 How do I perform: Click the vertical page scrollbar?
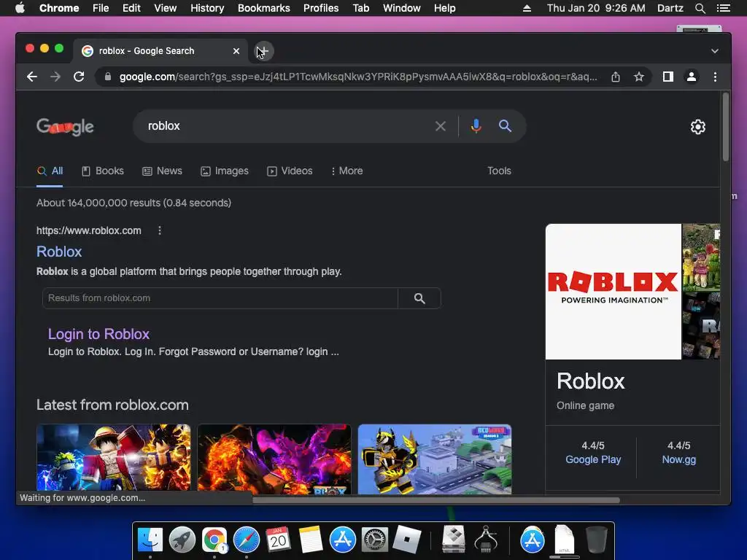(x=726, y=127)
